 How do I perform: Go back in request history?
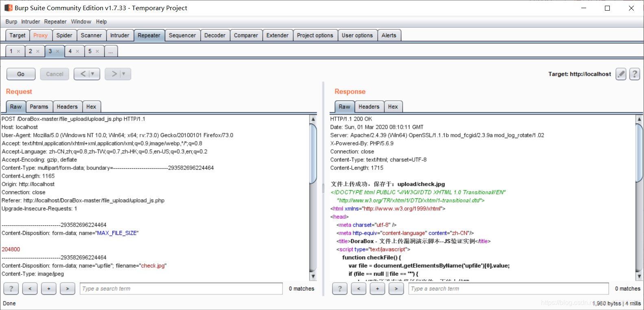click(83, 74)
